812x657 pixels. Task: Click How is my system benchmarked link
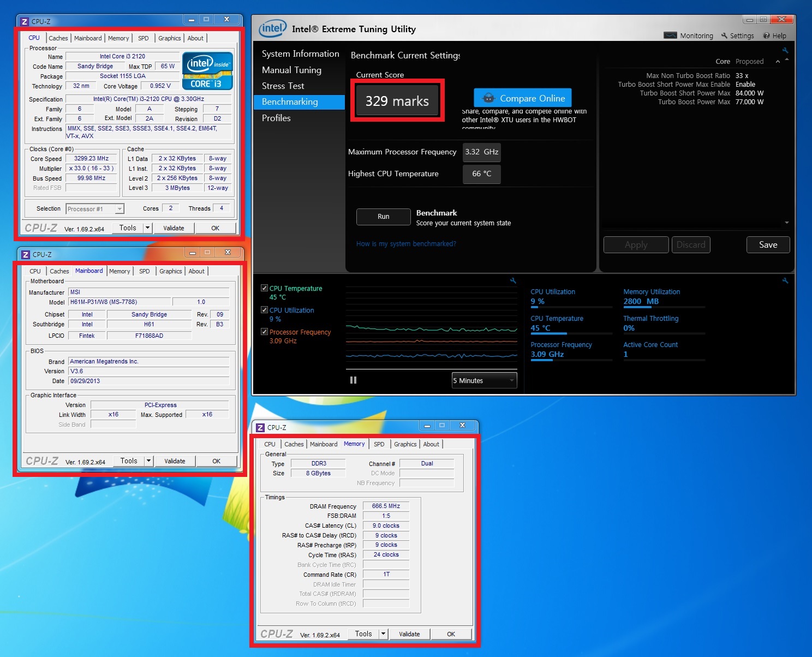pos(406,244)
